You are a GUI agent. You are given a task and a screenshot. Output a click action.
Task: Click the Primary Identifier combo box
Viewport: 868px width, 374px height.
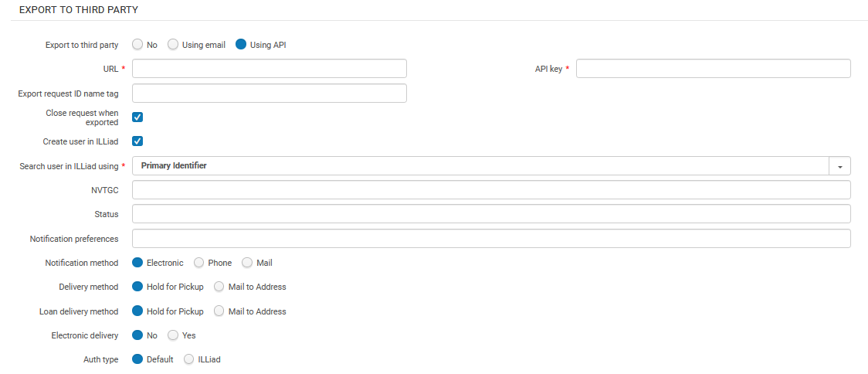[480, 166]
